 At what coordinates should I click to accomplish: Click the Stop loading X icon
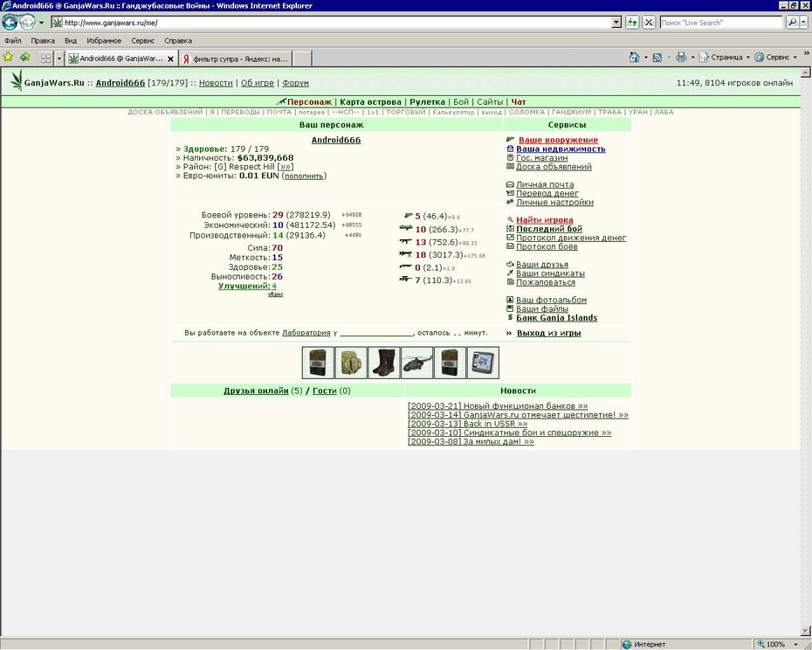click(649, 23)
